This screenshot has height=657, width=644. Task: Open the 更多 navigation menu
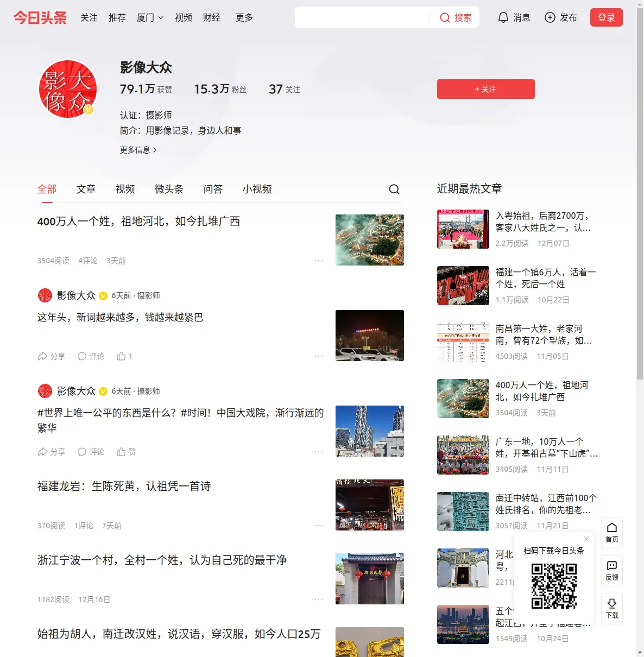pyautogui.click(x=244, y=17)
